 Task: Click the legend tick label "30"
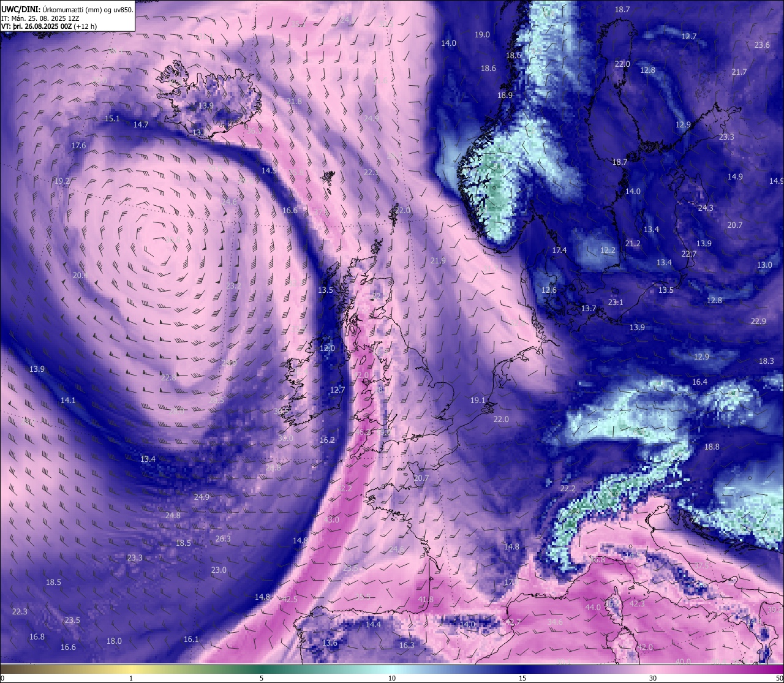tap(653, 678)
